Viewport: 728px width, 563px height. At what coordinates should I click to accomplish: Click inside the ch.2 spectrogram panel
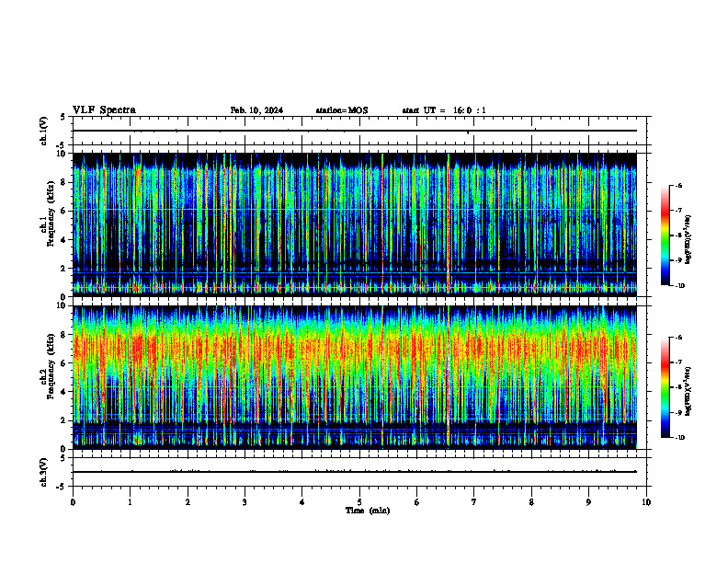click(355, 377)
